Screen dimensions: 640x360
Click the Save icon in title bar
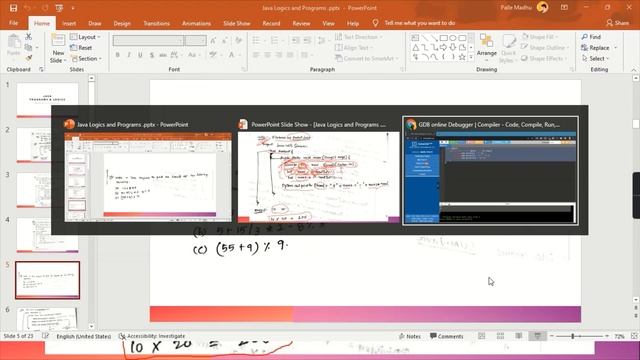pos(13,8)
